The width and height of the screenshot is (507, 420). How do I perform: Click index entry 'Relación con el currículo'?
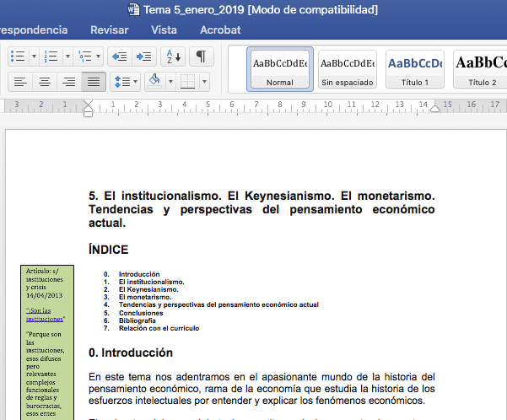tap(159, 328)
